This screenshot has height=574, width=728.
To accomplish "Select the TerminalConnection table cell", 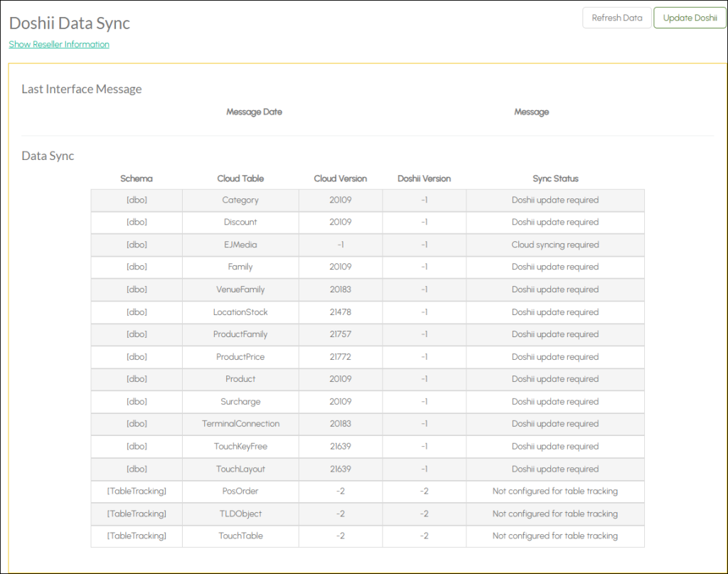I will (x=240, y=424).
